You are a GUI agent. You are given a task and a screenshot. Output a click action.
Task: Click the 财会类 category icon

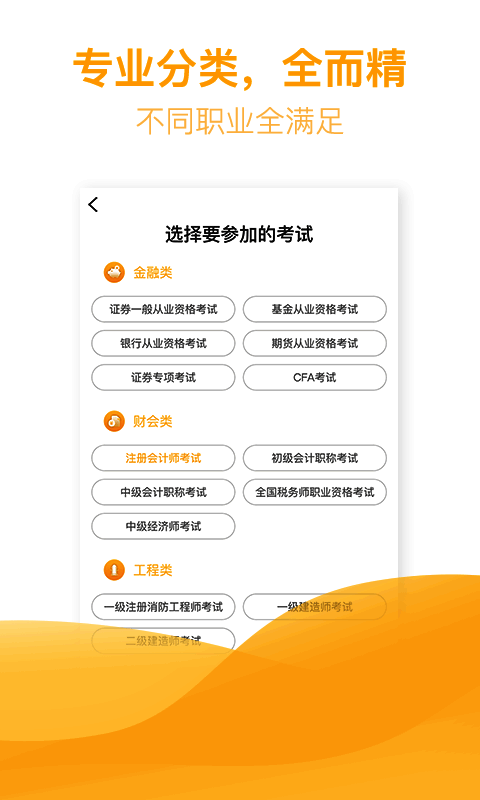click(x=114, y=421)
